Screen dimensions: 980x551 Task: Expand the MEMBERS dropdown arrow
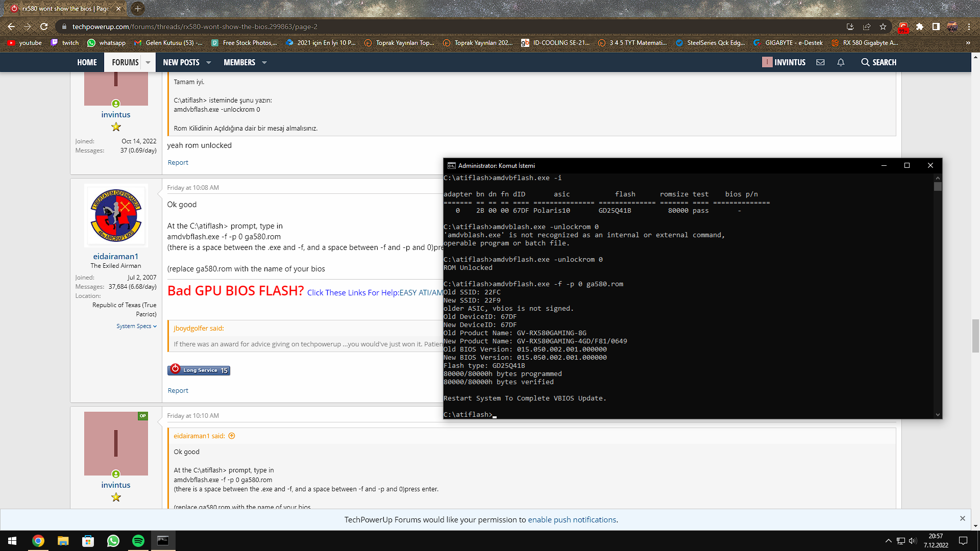coord(264,62)
